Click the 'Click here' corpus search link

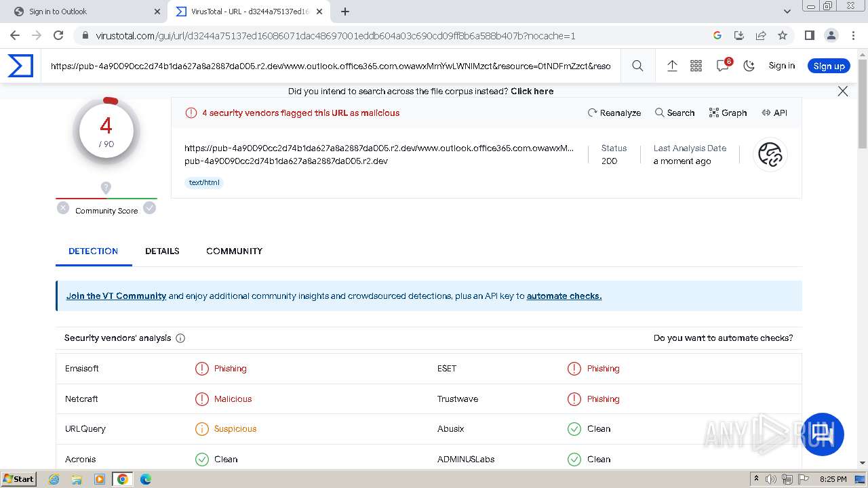pyautogui.click(x=532, y=91)
